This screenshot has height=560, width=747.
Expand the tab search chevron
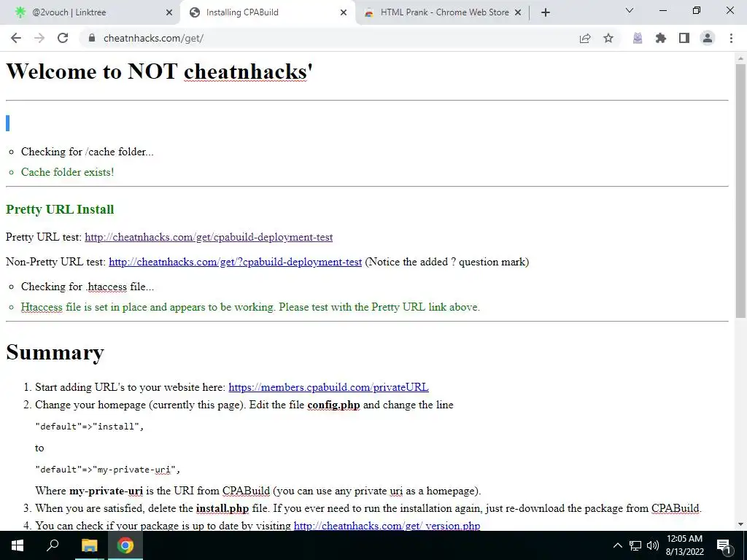630,10
